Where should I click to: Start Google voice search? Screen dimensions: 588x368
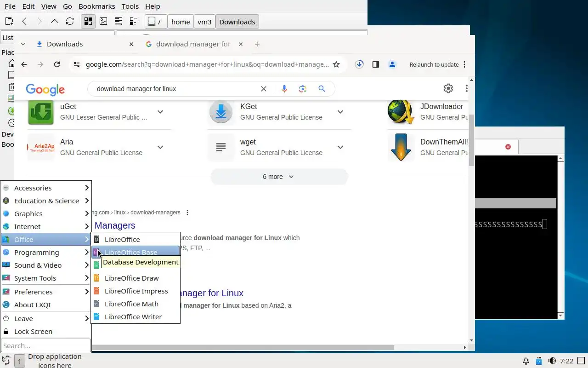point(284,89)
